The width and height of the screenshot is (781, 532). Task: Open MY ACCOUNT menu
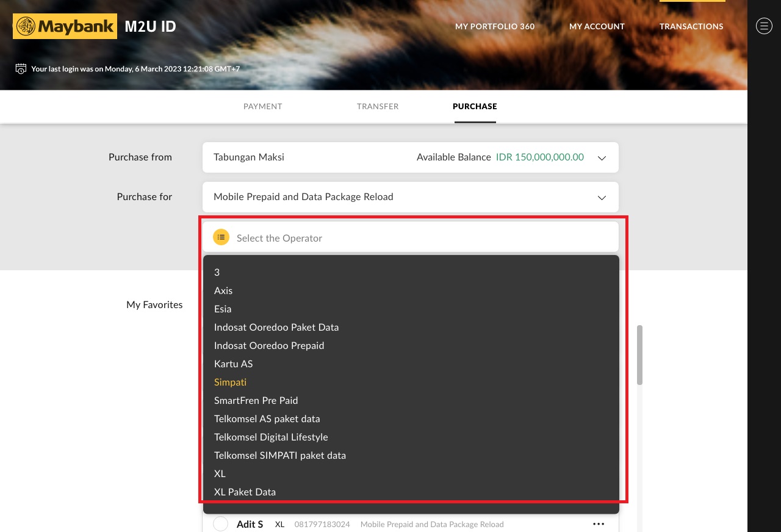coord(597,26)
